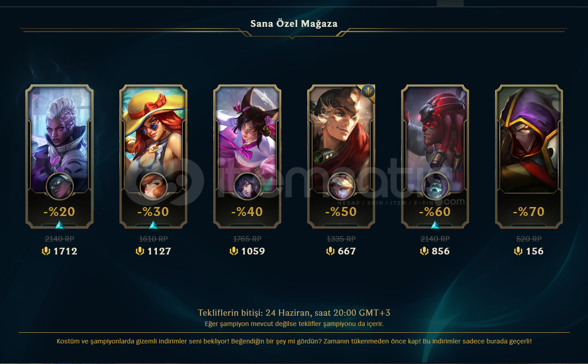Click the RP coin icon beside 1712
Viewport: 588px width, 364px height.
click(46, 251)
